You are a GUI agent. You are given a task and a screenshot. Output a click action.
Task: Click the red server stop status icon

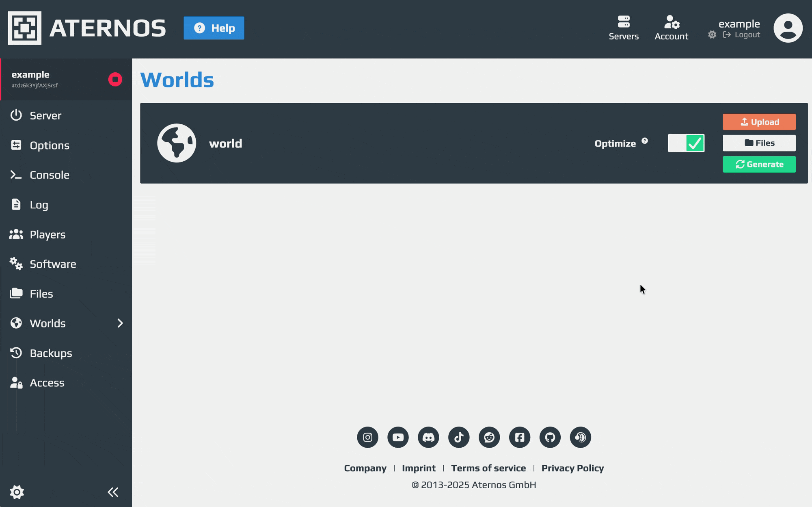[x=115, y=79]
